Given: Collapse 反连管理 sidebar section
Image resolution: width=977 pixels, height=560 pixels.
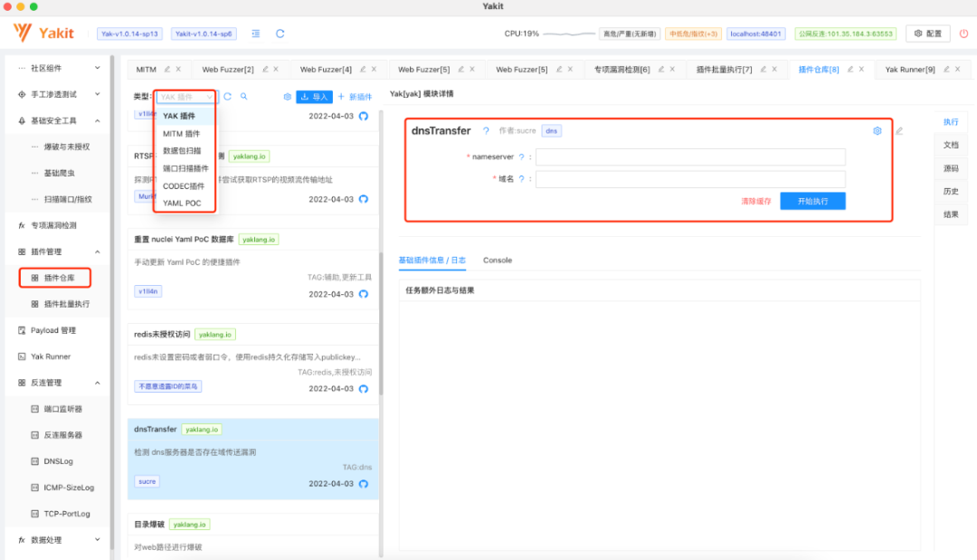Looking at the screenshot, I should 97,383.
